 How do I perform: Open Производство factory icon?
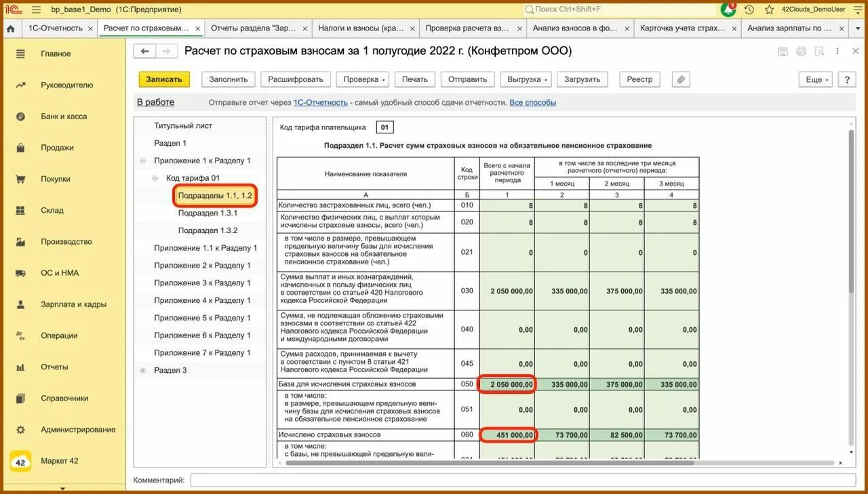click(x=20, y=242)
